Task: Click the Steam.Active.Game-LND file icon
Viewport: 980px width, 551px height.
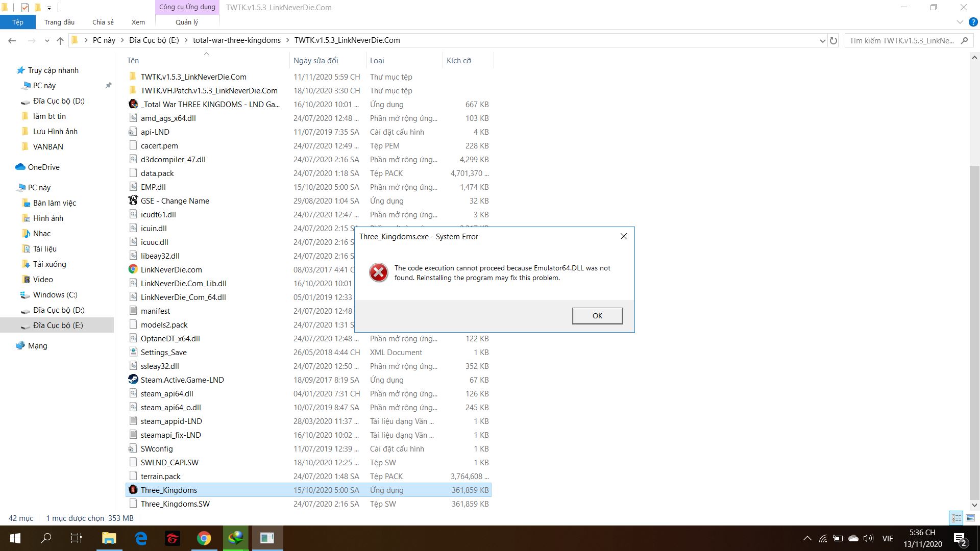Action: [x=133, y=380]
